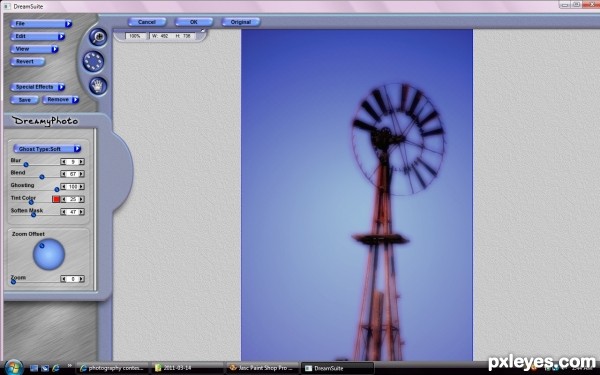Increase the Soften Mask value with right arrow
The image size is (600, 375).
click(81, 212)
